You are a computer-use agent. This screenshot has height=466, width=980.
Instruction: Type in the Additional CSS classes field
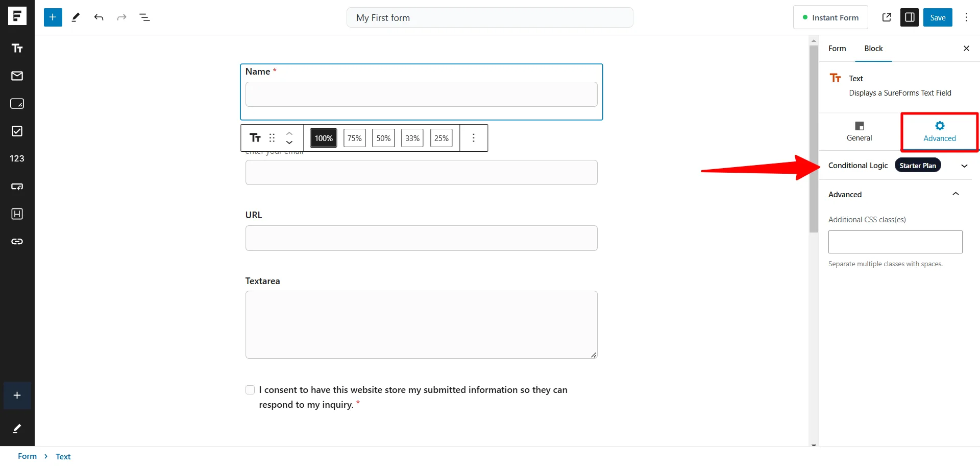[x=895, y=242]
